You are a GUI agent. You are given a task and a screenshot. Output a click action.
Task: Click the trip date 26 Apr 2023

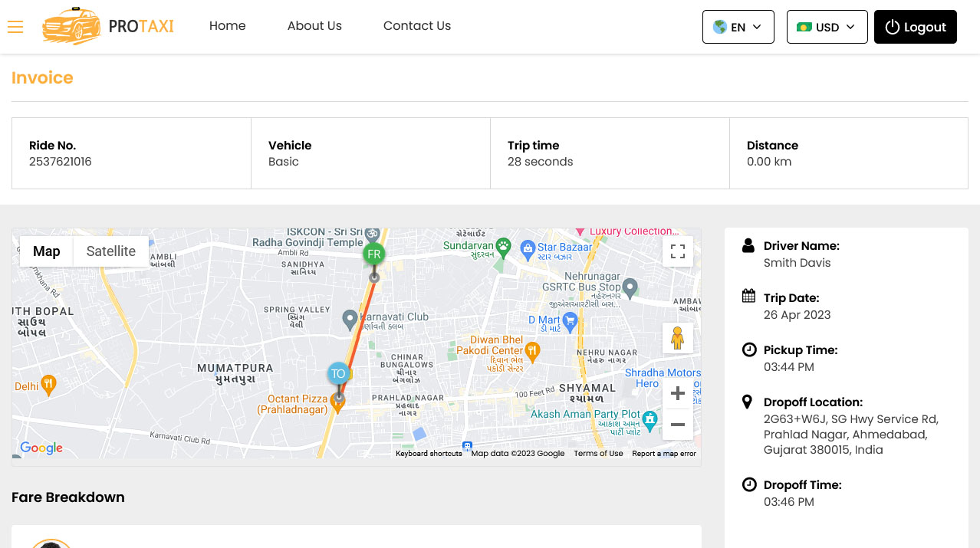pos(797,315)
